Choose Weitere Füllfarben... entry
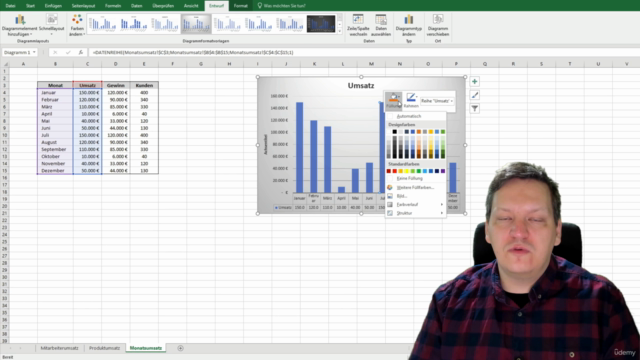The image size is (640, 360). coord(416,187)
